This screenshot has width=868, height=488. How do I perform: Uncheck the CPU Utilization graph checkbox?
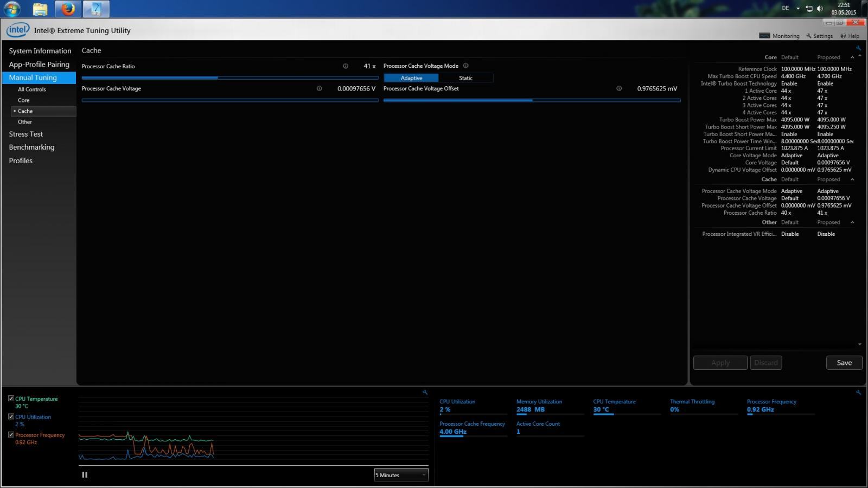click(11, 416)
